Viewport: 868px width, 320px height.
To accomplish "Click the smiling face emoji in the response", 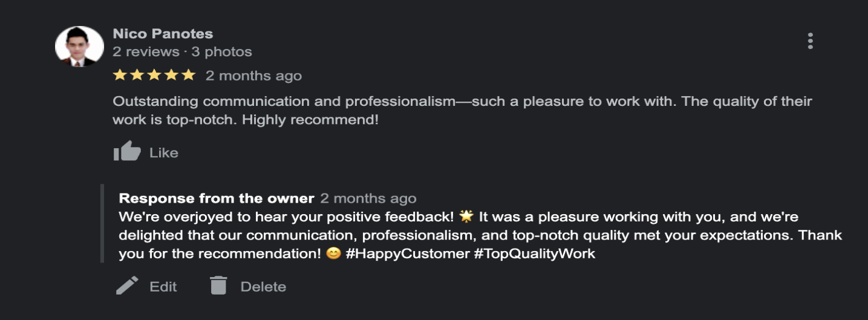I will click(x=333, y=253).
